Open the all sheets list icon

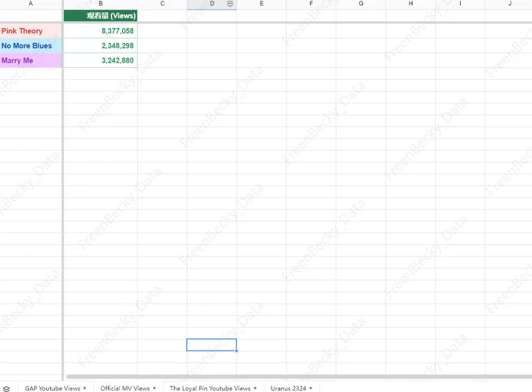[6, 389]
